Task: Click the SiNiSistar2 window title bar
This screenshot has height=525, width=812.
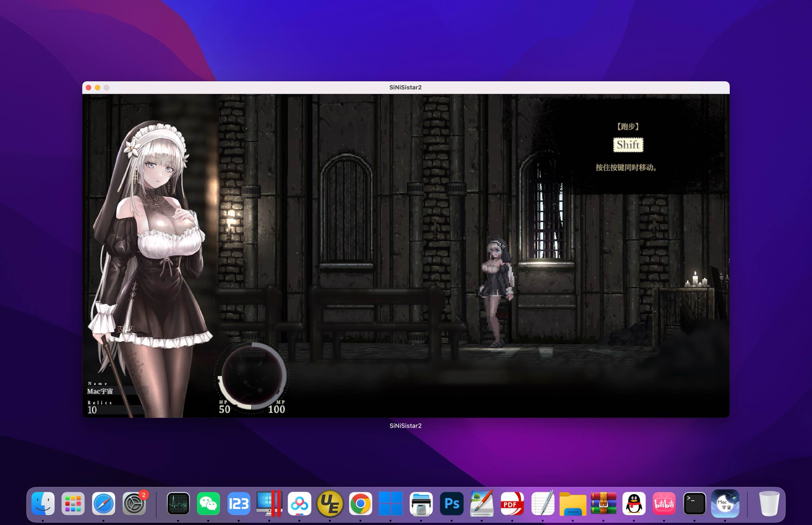Action: coord(406,87)
